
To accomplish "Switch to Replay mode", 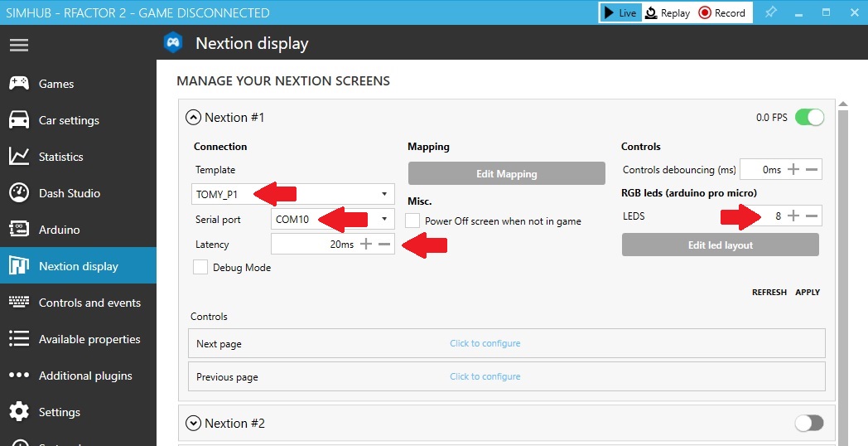I will tap(668, 12).
